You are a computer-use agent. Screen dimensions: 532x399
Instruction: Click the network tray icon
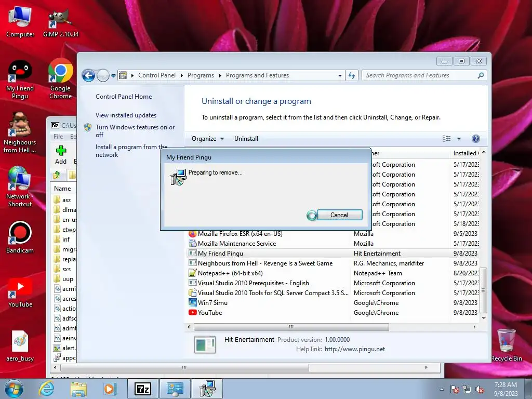467,389
